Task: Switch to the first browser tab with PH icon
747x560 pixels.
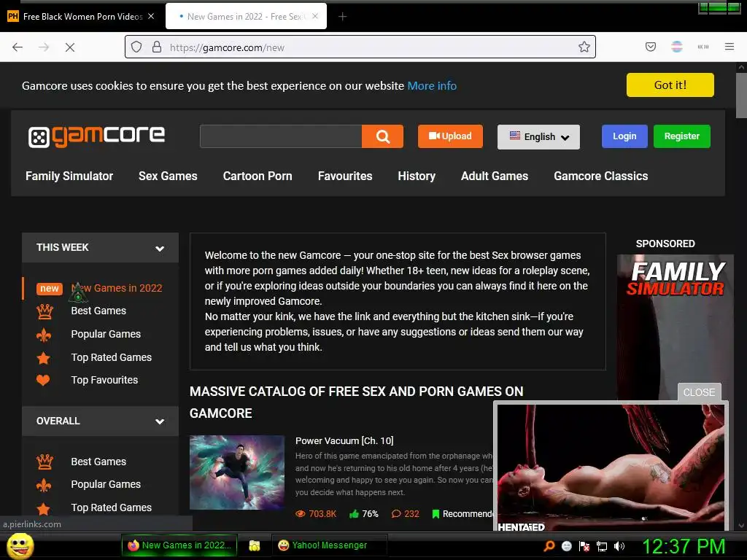Action: (82, 16)
